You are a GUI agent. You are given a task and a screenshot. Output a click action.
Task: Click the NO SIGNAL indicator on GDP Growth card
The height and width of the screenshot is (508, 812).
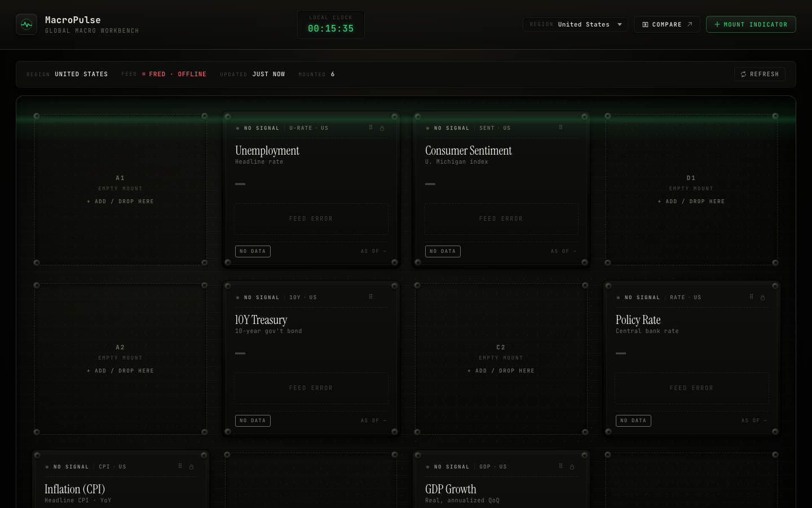coord(448,467)
